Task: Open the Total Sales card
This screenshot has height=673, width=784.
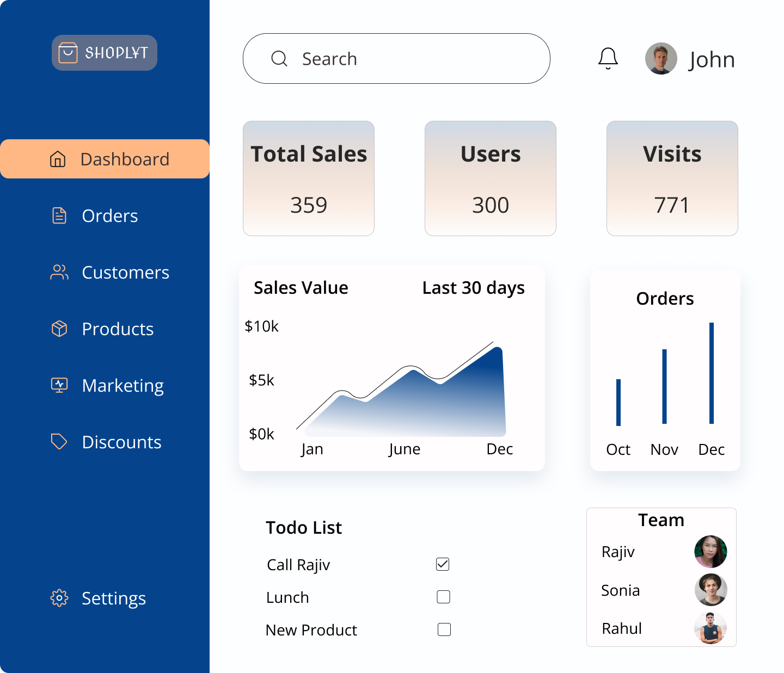Action: click(x=309, y=178)
